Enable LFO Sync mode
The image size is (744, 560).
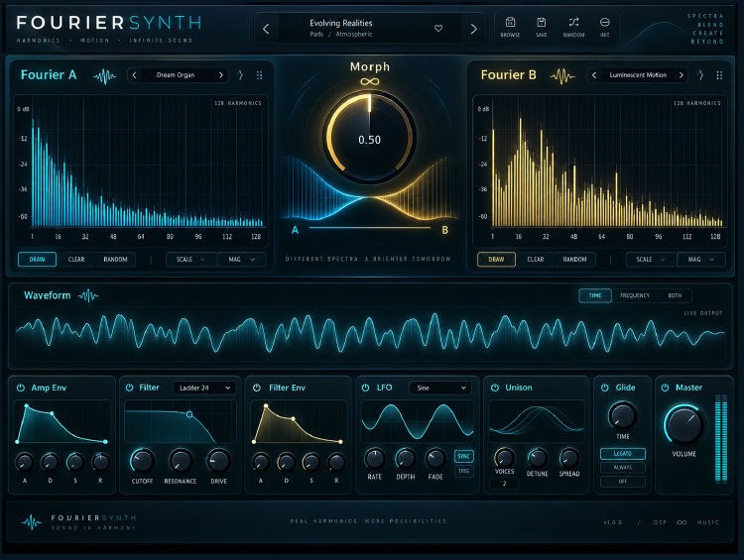[463, 456]
